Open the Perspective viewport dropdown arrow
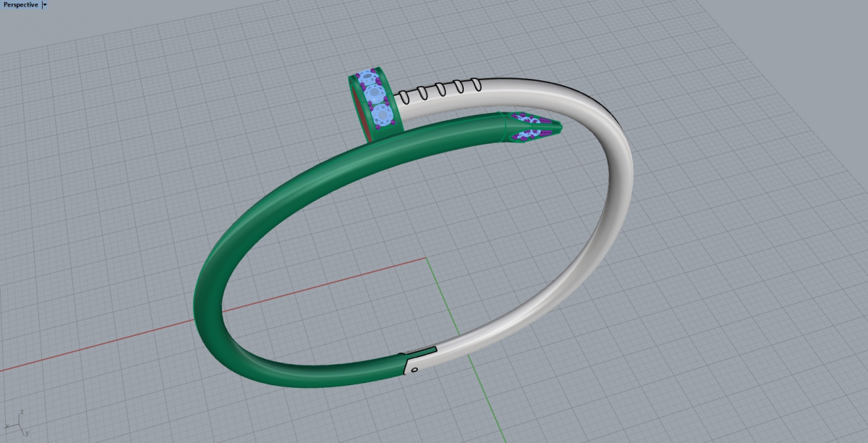The height and width of the screenshot is (443, 868). click(45, 4)
